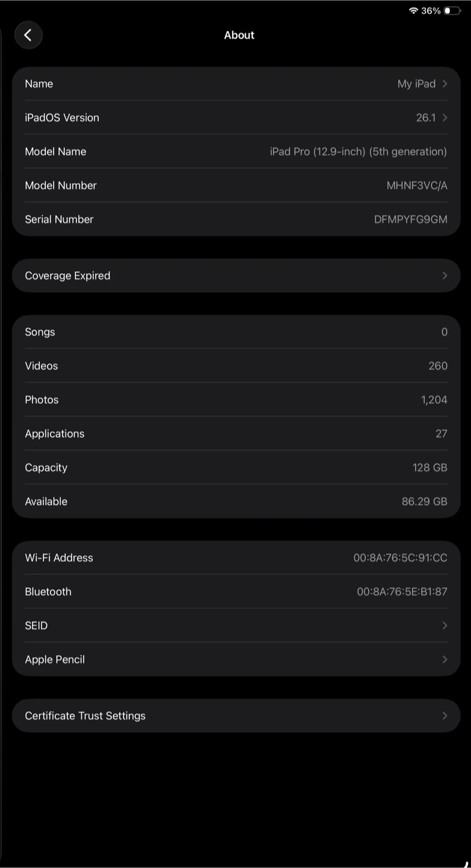471x868 pixels.
Task: Tap the 36% battery percentage text
Action: pyautogui.click(x=431, y=11)
